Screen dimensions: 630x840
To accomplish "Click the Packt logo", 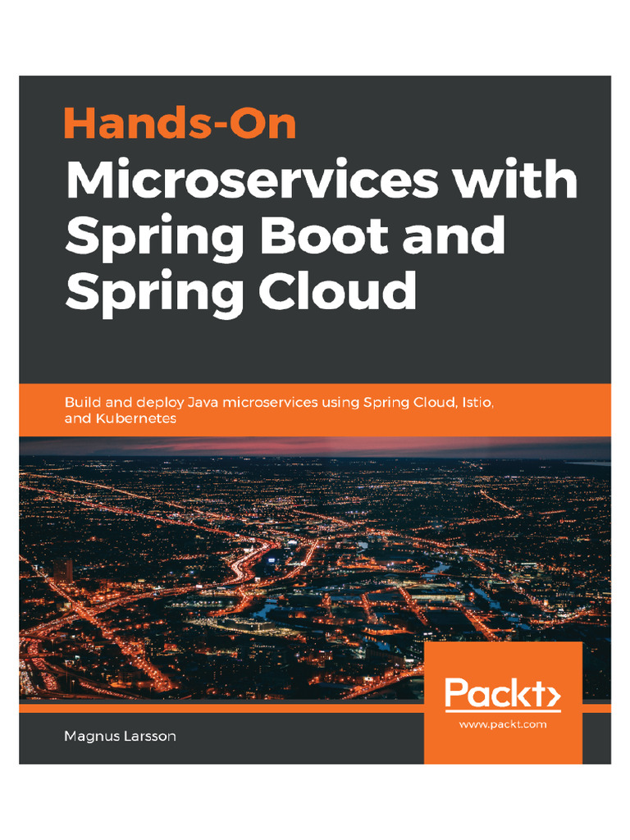I will click(503, 694).
